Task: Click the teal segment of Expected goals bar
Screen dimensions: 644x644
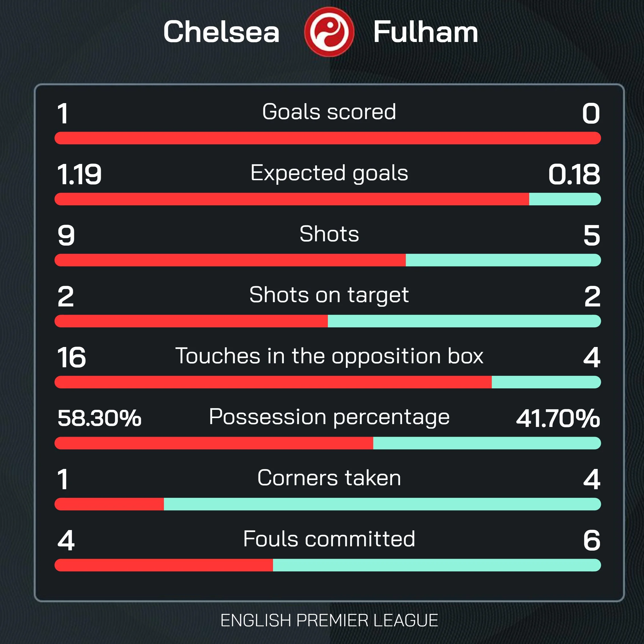Action: (565, 199)
